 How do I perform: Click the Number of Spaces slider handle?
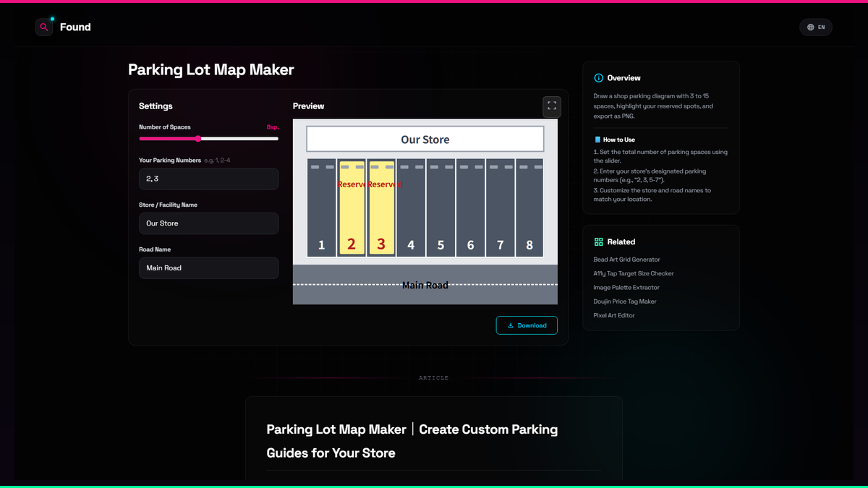(198, 138)
